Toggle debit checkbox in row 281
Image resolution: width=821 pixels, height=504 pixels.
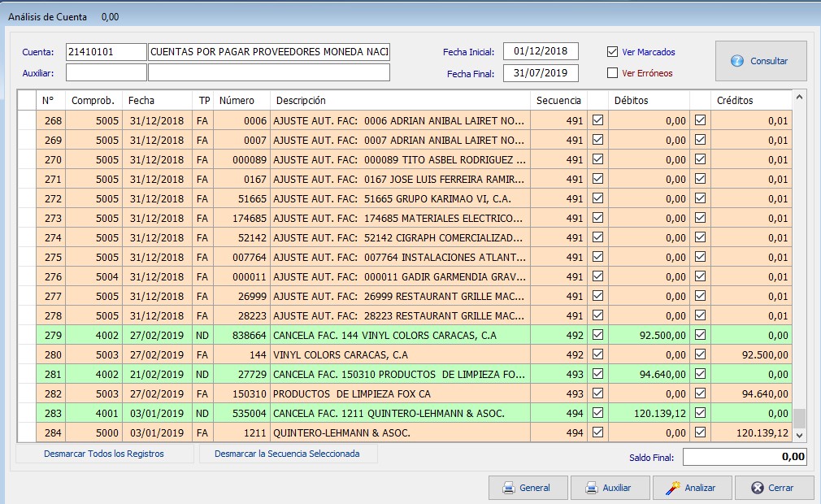[597, 374]
